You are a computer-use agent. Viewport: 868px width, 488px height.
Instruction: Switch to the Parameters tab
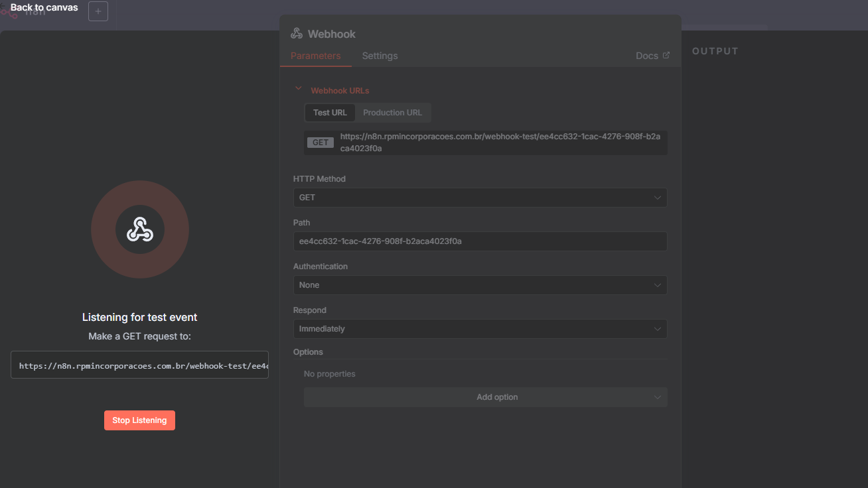click(x=316, y=56)
